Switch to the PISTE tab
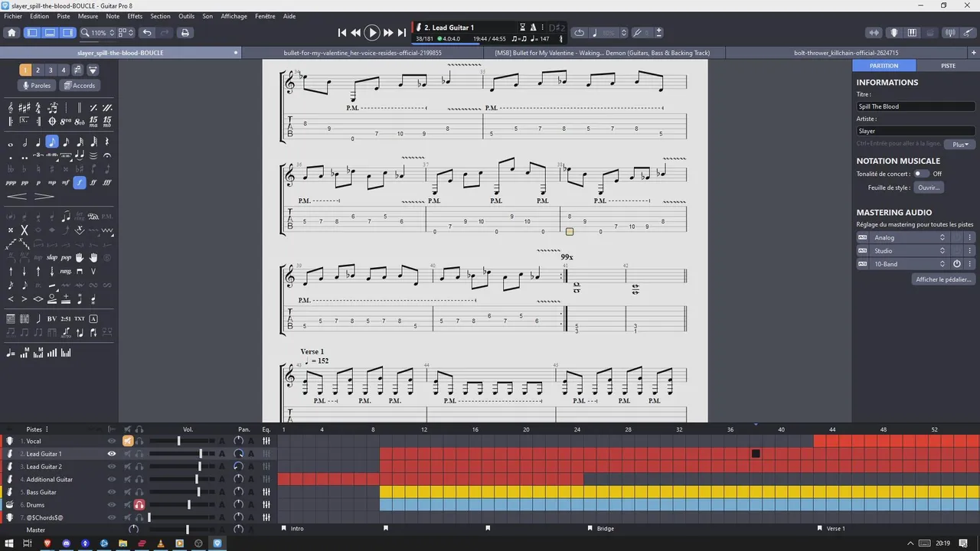This screenshot has width=980, height=551. (x=948, y=66)
